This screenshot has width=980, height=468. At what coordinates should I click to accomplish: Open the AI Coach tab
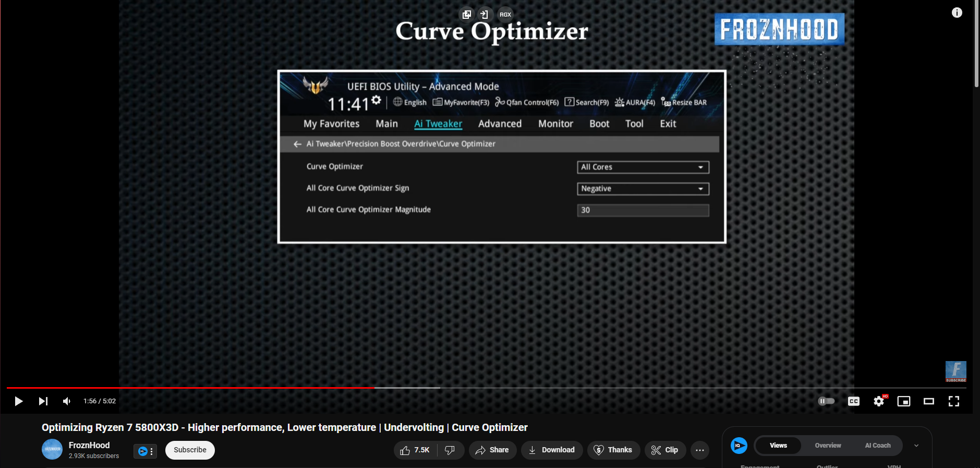(878, 446)
